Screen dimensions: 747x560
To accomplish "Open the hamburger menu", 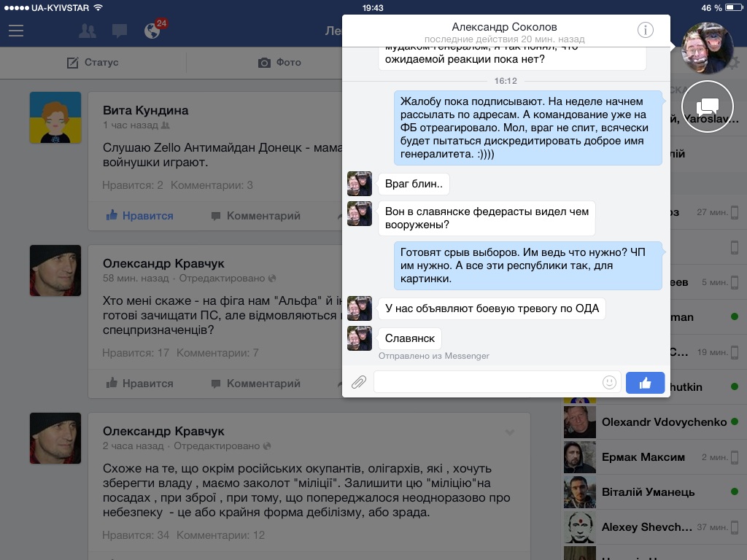I will (x=16, y=31).
